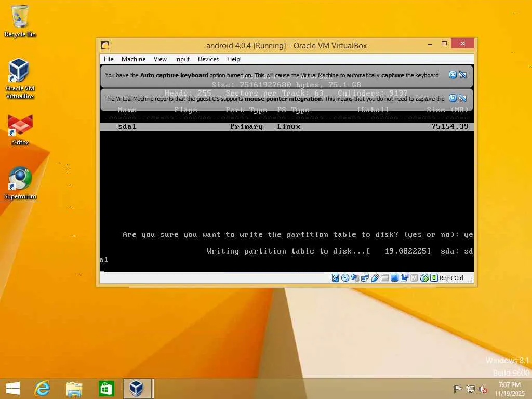Open the Input menu
Image resolution: width=532 pixels, height=399 pixels.
182,59
